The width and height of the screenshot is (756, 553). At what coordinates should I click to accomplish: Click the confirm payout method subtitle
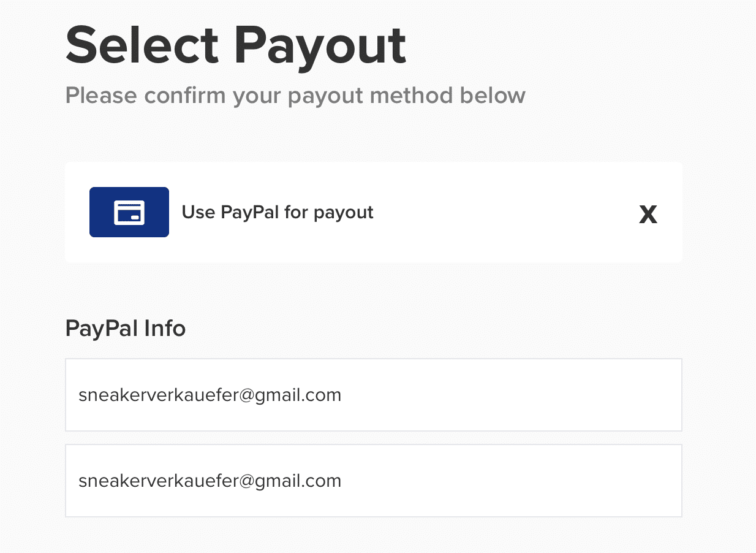point(295,96)
